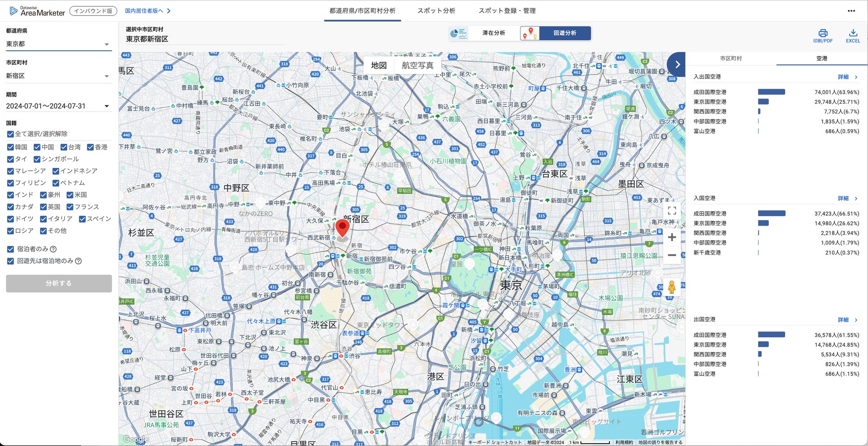Image resolution: width=868 pixels, height=446 pixels.
Task: Select the 市区町村 tab in right panel
Action: click(x=731, y=58)
